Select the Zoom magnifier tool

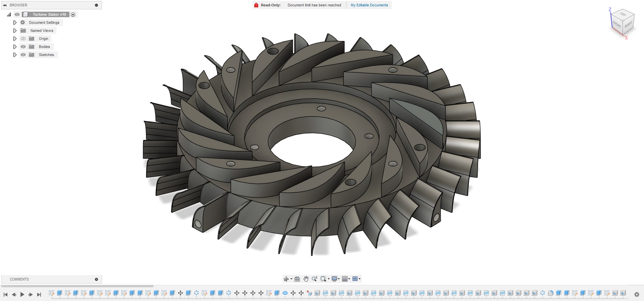coord(314,279)
